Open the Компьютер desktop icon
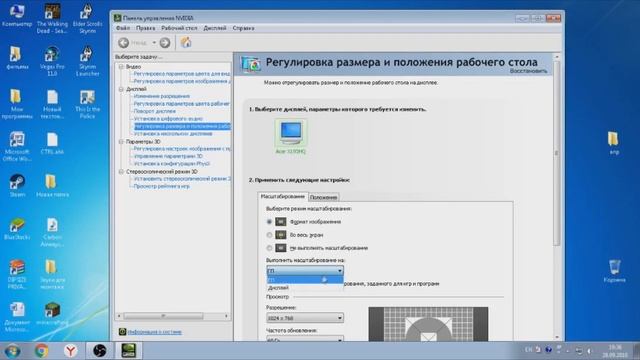This screenshot has width=640, height=360. click(17, 15)
